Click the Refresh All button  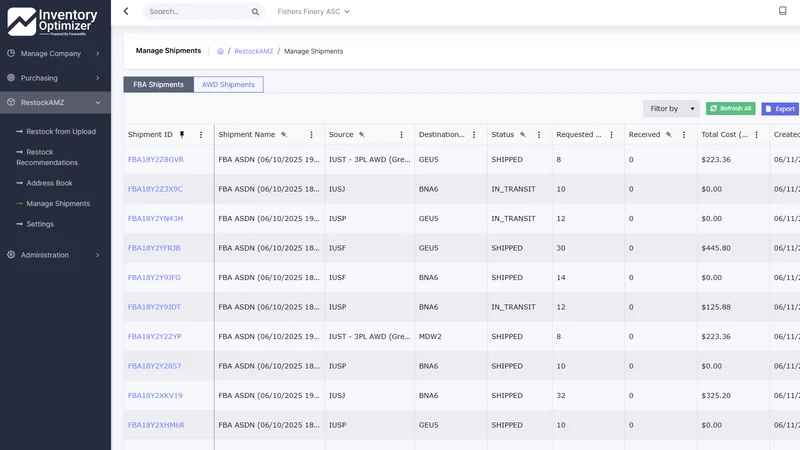(x=731, y=108)
